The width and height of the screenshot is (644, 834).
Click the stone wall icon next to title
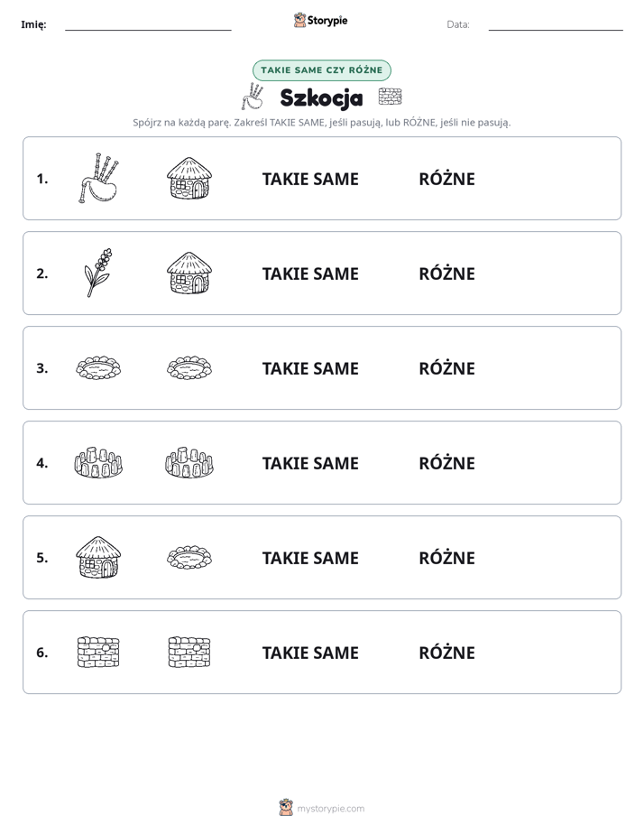(x=390, y=97)
